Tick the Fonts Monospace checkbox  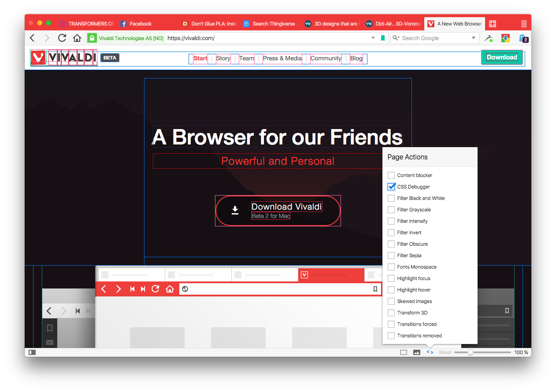pos(391,267)
